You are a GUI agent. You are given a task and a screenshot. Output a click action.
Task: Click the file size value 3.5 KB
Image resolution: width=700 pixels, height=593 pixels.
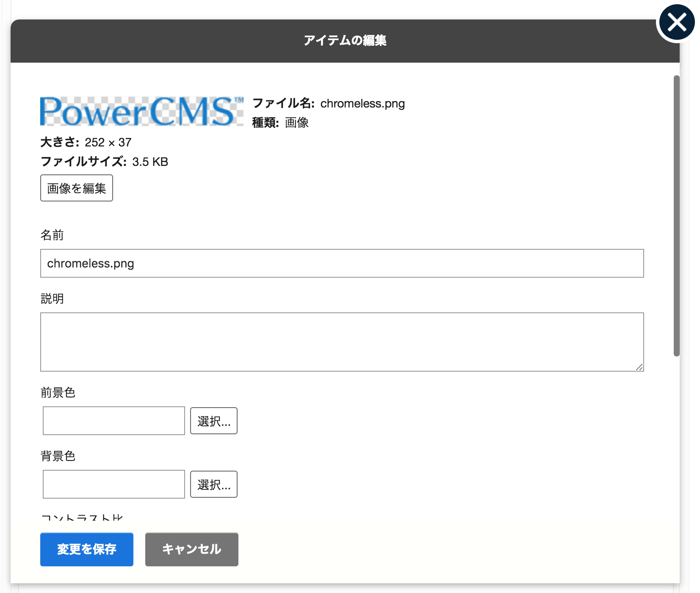pos(150,162)
